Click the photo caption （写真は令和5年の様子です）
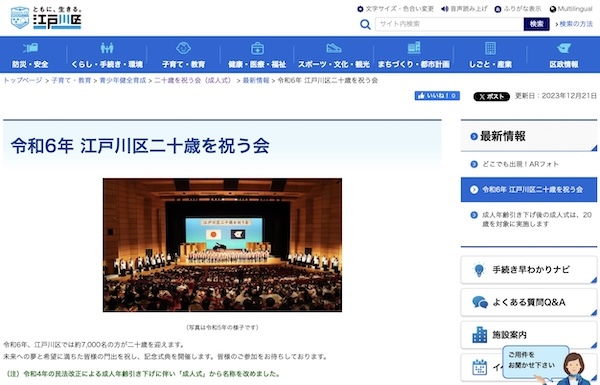This screenshot has height=385, width=600. point(222,328)
